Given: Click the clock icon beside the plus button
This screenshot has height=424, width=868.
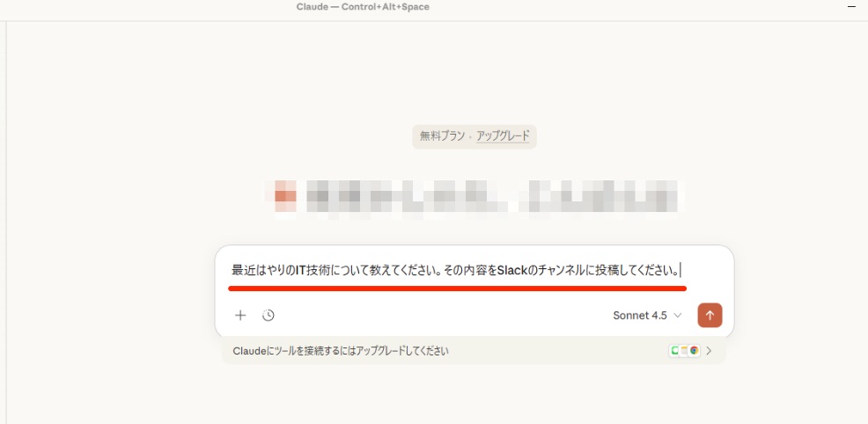Looking at the screenshot, I should pos(268,315).
